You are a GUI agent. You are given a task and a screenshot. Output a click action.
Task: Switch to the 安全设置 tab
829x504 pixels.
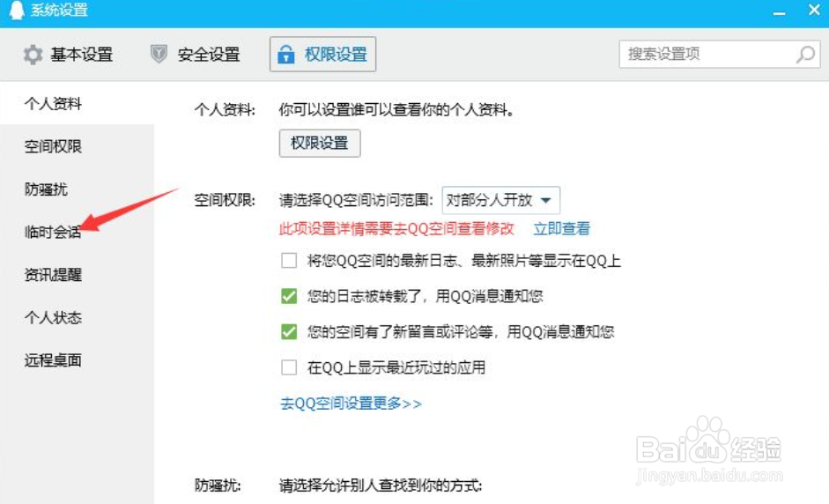click(x=196, y=55)
